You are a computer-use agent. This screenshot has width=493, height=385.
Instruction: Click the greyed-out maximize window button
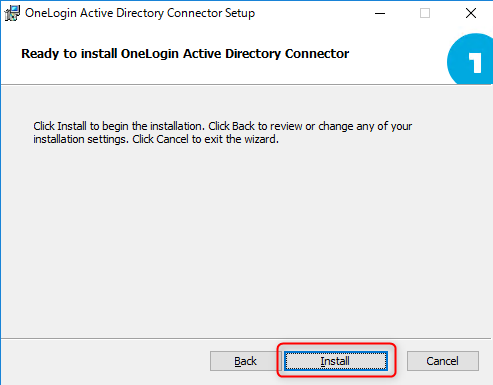[425, 13]
